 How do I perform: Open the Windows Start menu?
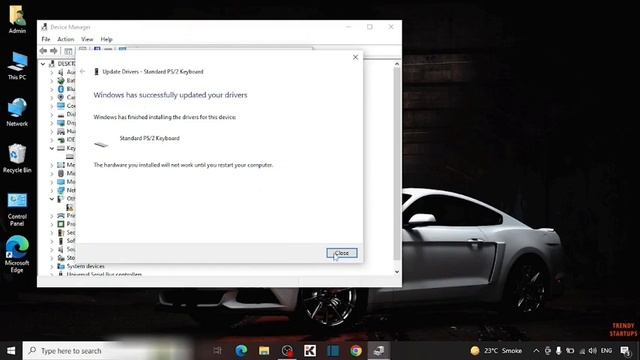[x=11, y=351]
